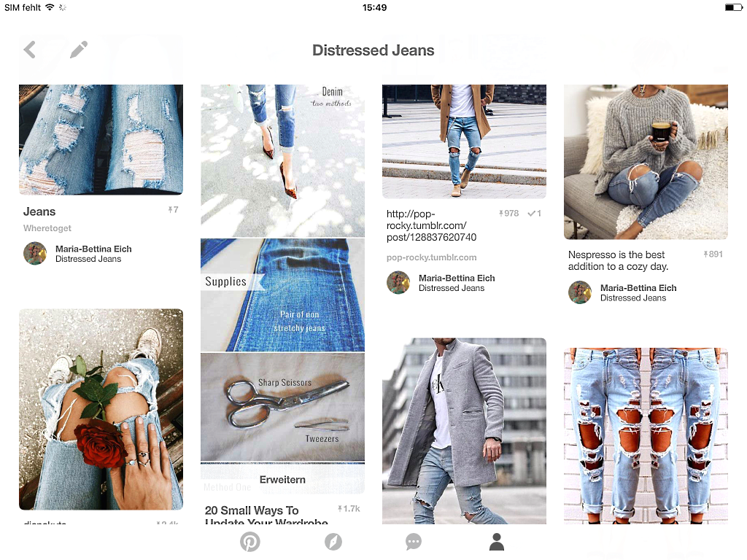
Task: Open Pinterest home feed icon
Action: [x=250, y=542]
